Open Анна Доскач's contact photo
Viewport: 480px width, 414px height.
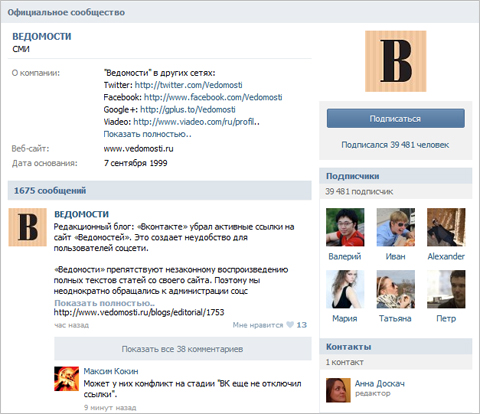click(338, 390)
